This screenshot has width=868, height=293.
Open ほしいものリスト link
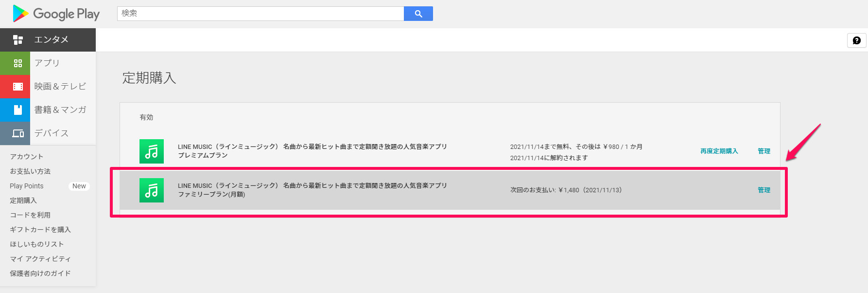point(37,244)
